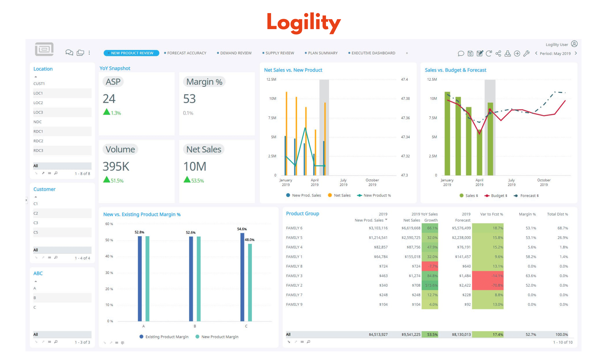Select ABC class B
Screen dimensions: 607x364
click(x=62, y=298)
